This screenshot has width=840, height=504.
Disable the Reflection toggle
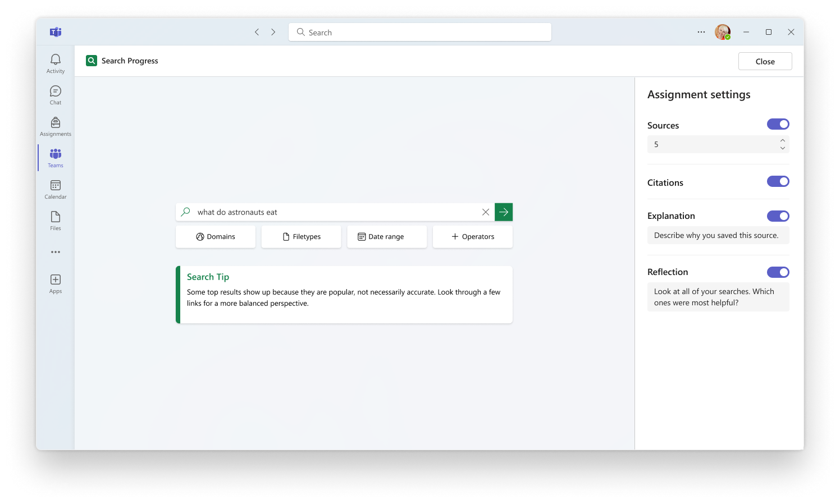(778, 272)
